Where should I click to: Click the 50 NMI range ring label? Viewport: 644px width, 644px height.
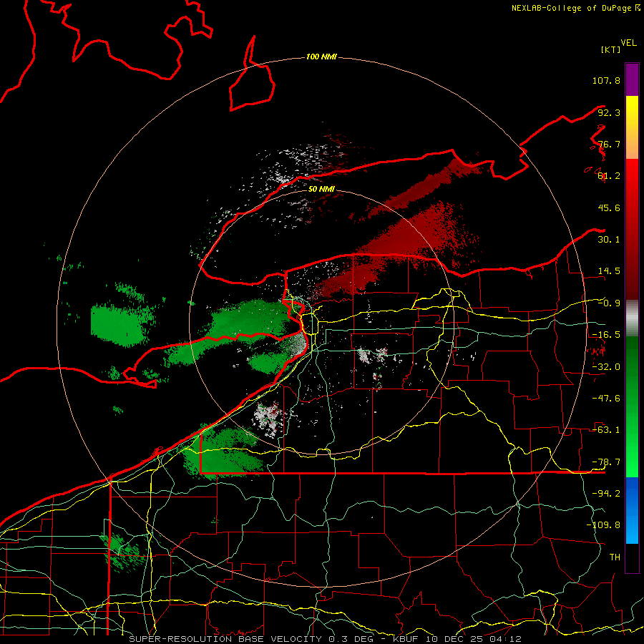[321, 189]
